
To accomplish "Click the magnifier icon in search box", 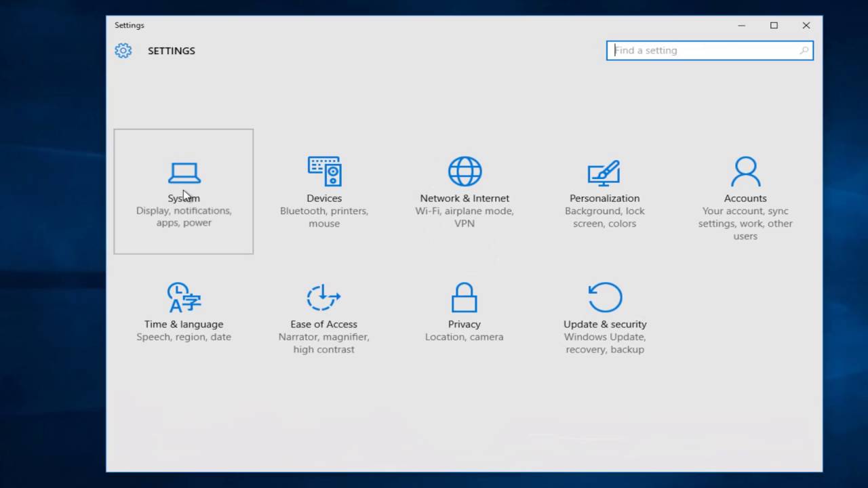I will coord(804,50).
